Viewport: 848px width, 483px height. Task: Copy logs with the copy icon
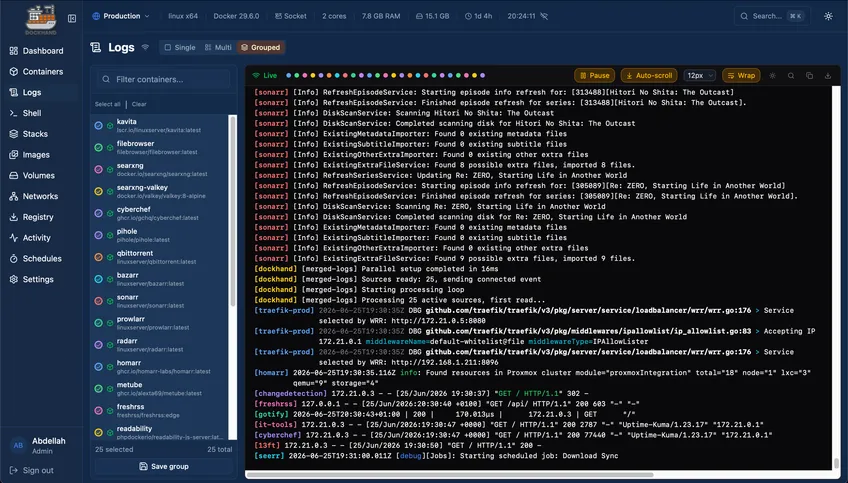(x=809, y=76)
